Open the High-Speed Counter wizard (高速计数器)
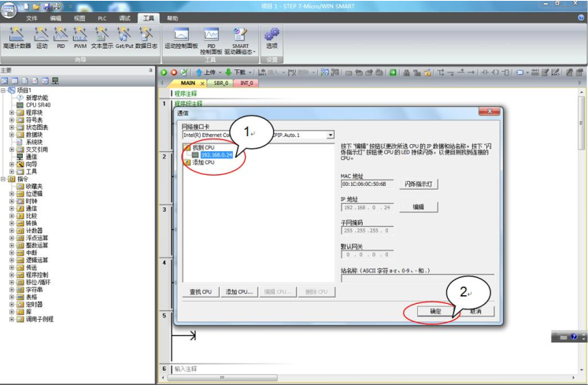The width and height of the screenshot is (588, 385). pos(17,38)
